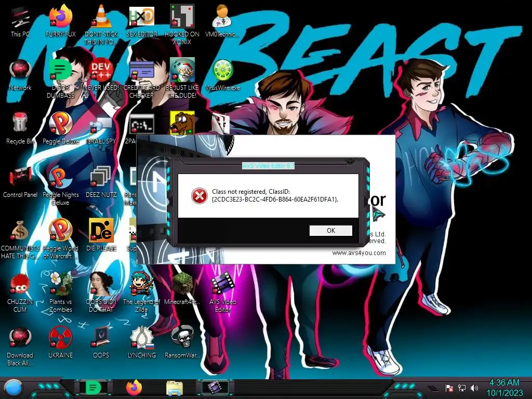Open the Start orb on the taskbar

coord(13,388)
